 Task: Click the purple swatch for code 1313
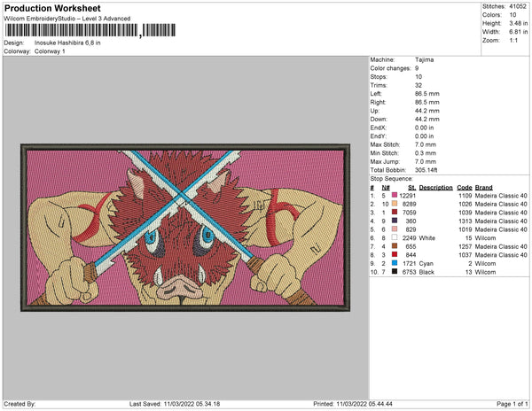pos(395,221)
